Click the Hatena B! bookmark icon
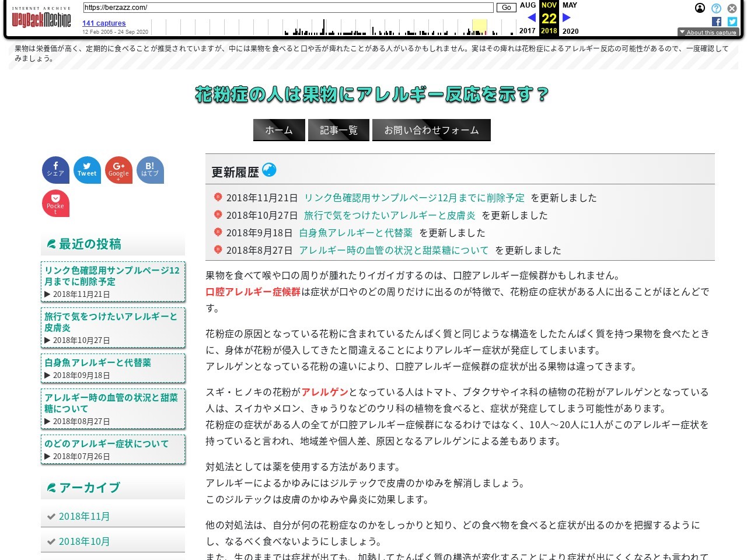747x560 pixels. pyautogui.click(x=150, y=170)
